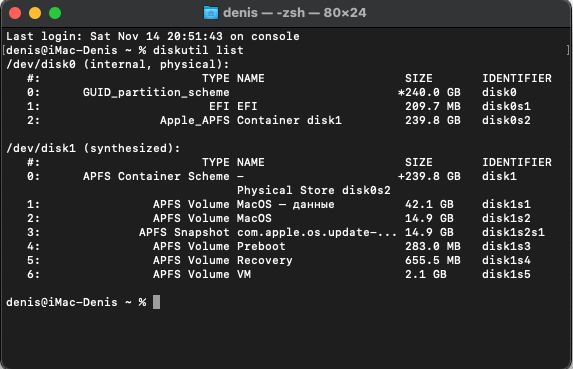This screenshot has width=573, height=369.
Task: Click the '*240.0 GB' size value
Action: (x=429, y=92)
